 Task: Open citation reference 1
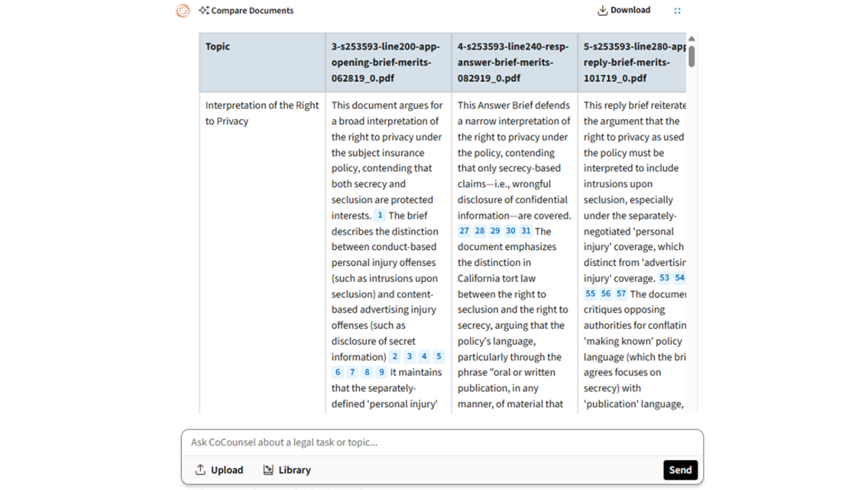point(380,215)
